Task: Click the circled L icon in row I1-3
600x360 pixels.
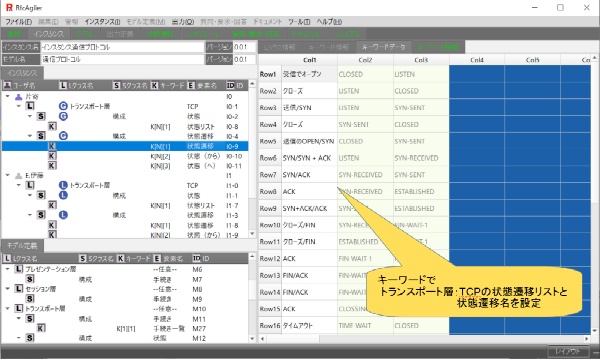Action: tap(63, 215)
